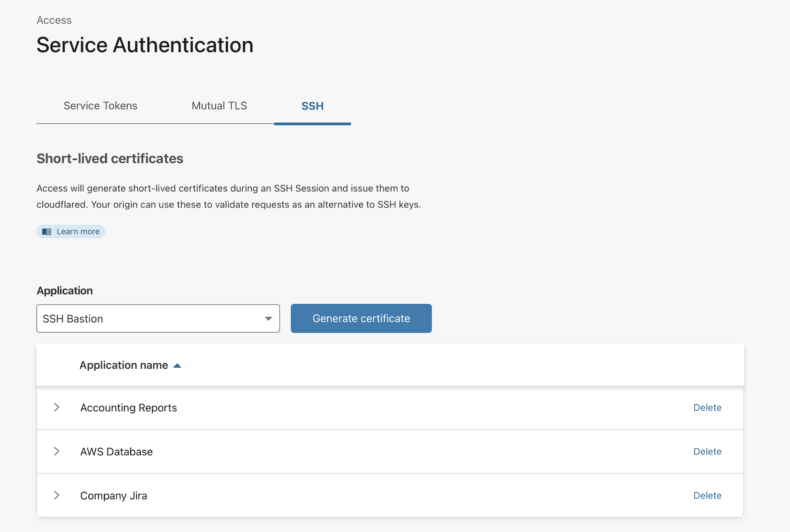The height and width of the screenshot is (532, 790).
Task: Click the Company Jira application name
Action: pos(113,496)
